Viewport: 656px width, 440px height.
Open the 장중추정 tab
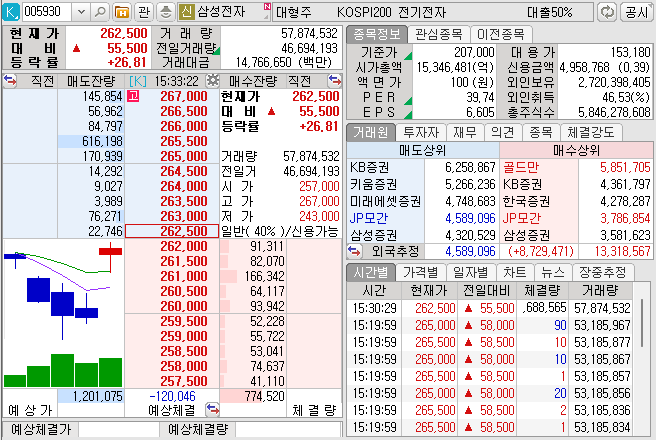point(602,273)
